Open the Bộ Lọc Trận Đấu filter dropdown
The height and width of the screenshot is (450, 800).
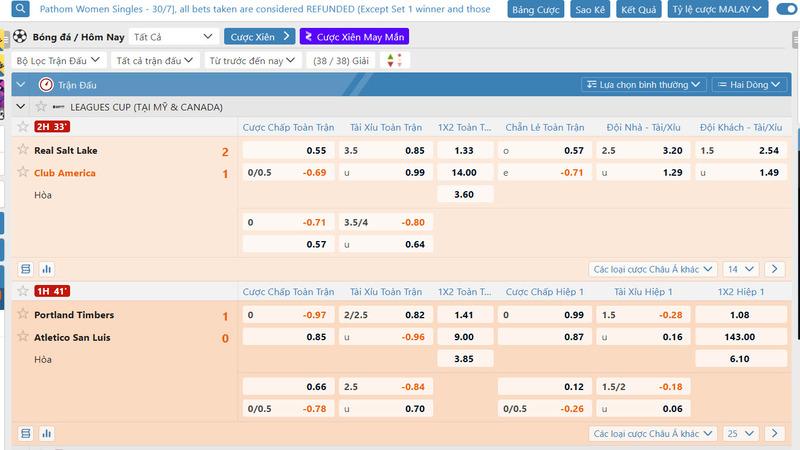[59, 60]
